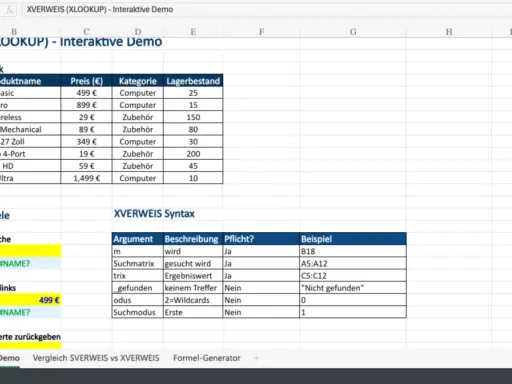
Task: Click the stock value 45 cell
Action: click(x=193, y=166)
